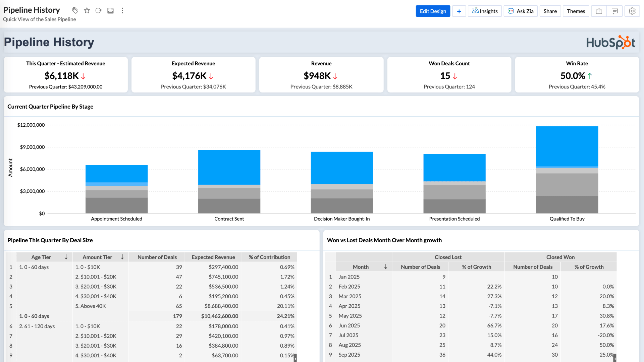
Task: Click red down arrow beside $6,118K
Action: pyautogui.click(x=83, y=76)
